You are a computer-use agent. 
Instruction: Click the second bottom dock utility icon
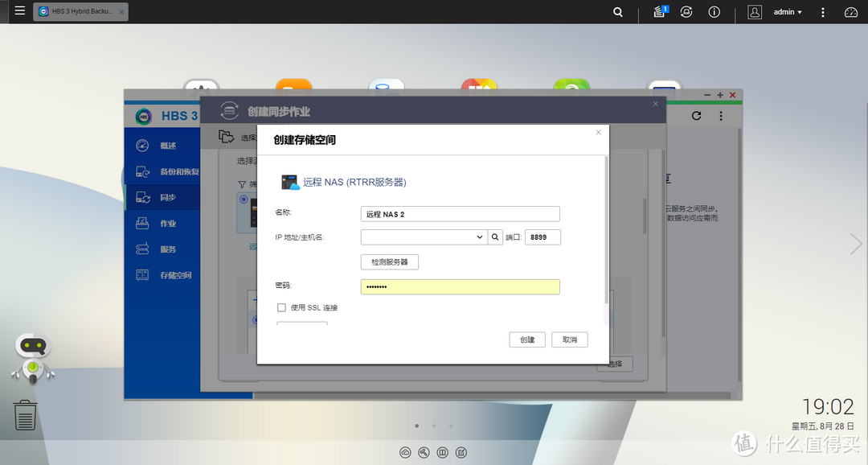point(424,453)
